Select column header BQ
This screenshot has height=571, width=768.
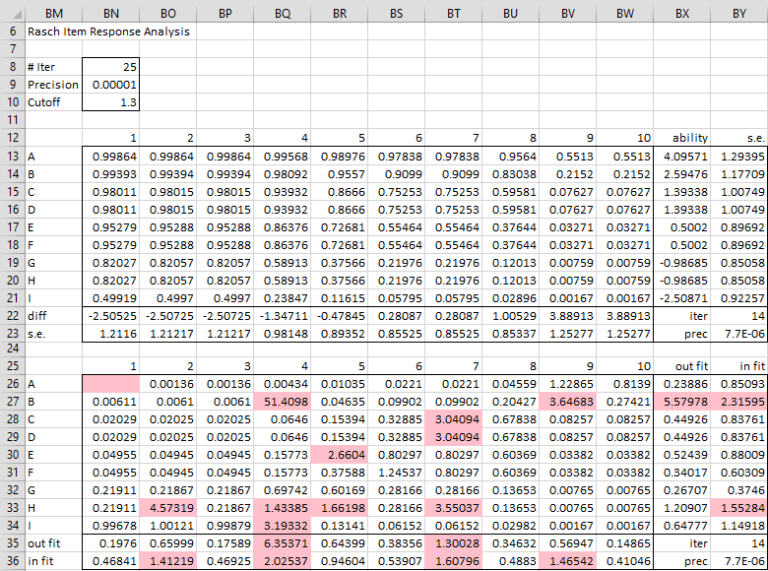coord(282,13)
